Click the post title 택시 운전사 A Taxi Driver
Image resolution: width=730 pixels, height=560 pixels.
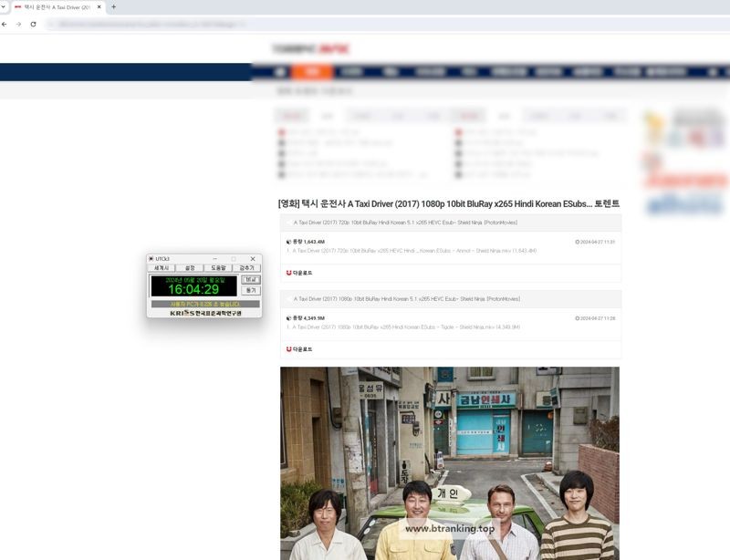tap(448, 204)
